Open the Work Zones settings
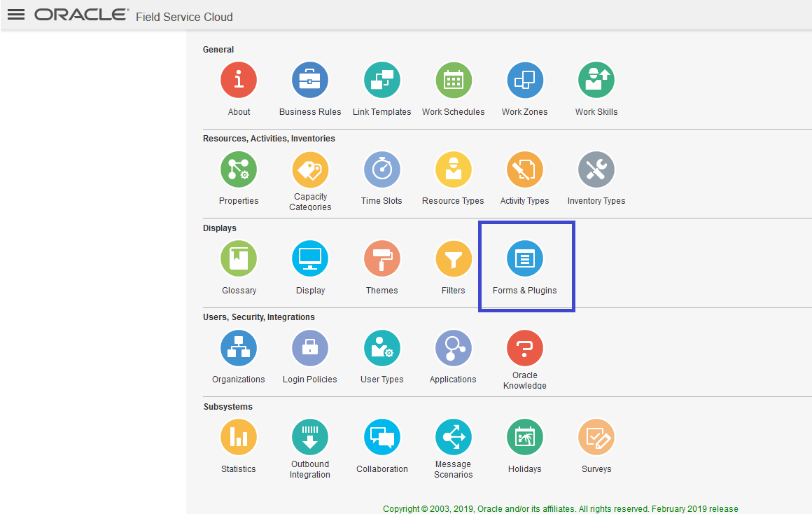The height and width of the screenshot is (514, 812). 525,79
